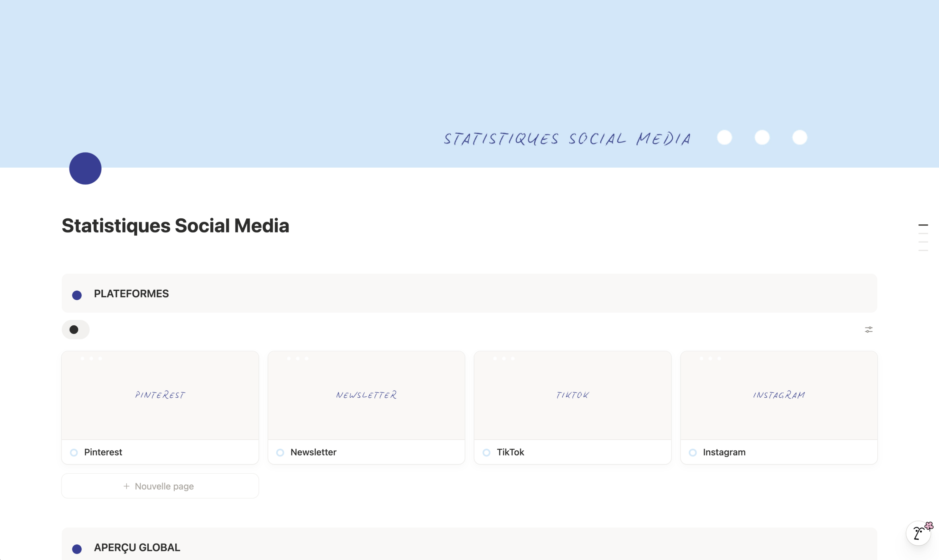
Task: Open the Pinterest card cover image
Action: point(160,395)
